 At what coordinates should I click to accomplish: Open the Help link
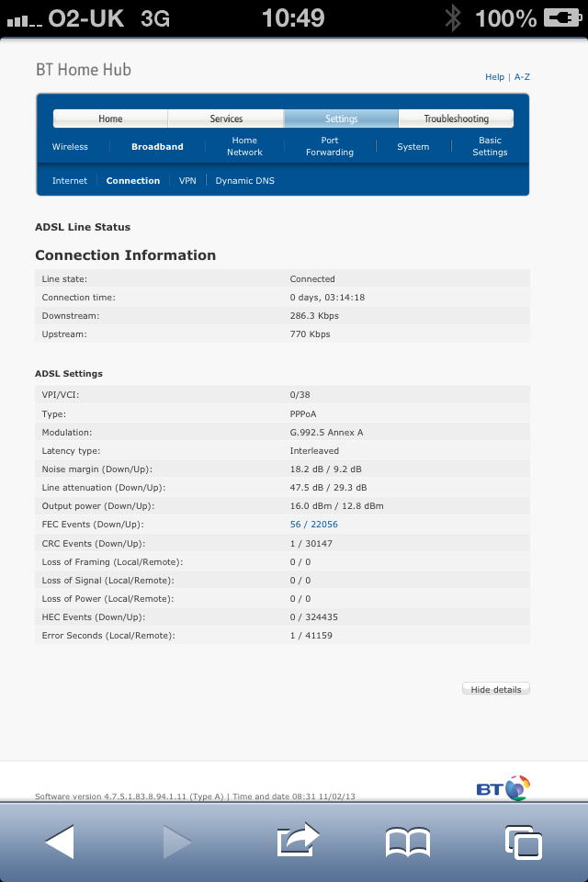[x=494, y=76]
